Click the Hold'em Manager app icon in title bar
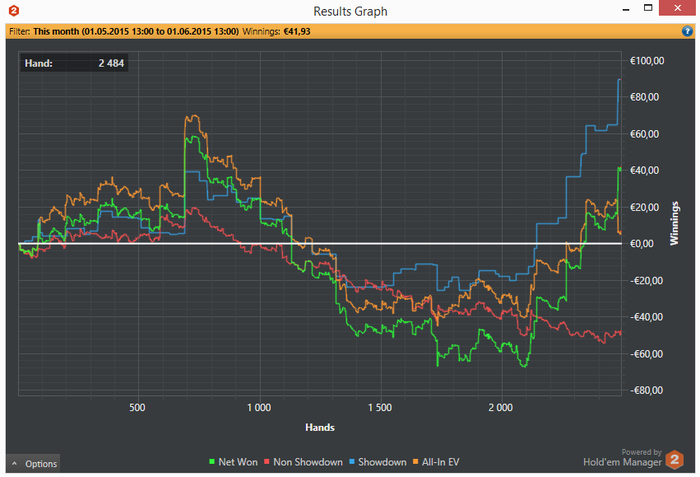 [x=13, y=10]
